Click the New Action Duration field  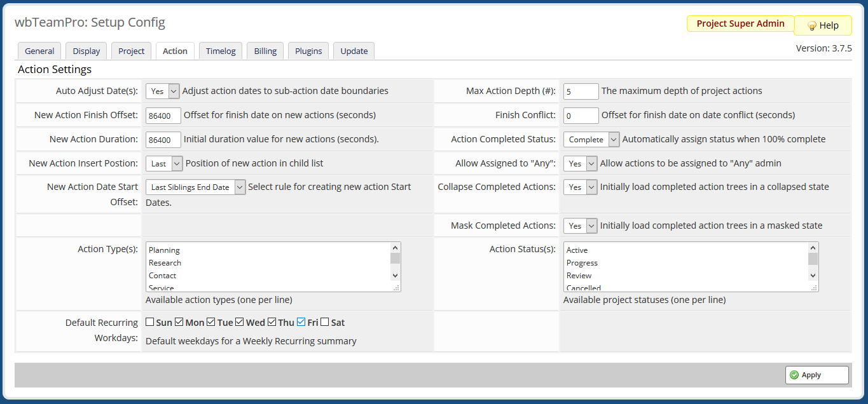[163, 139]
